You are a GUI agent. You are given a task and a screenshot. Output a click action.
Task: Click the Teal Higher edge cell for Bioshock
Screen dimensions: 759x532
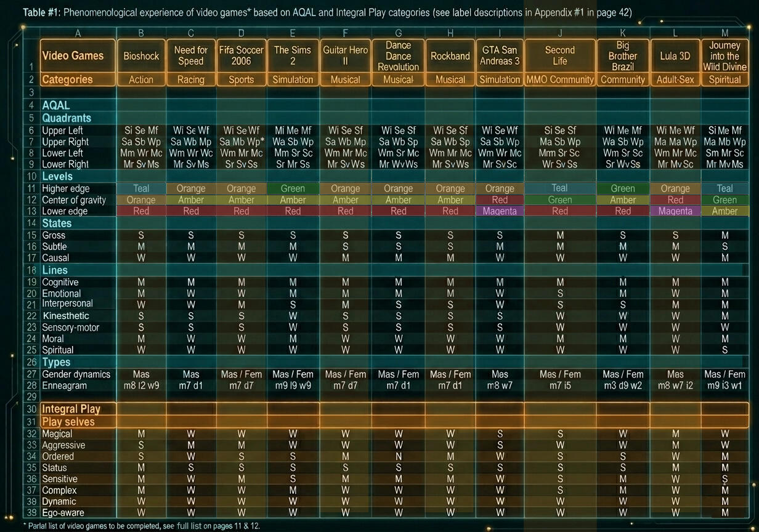tap(141, 188)
